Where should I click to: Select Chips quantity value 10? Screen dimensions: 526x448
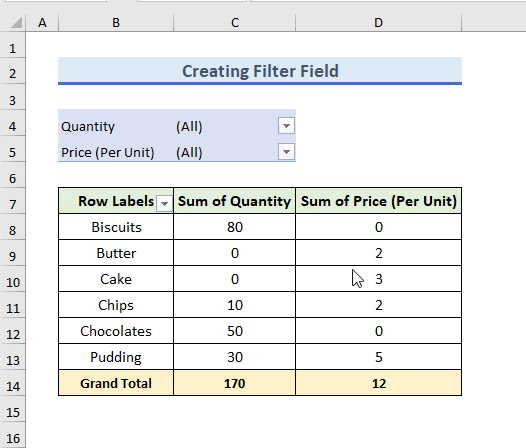[x=234, y=305]
